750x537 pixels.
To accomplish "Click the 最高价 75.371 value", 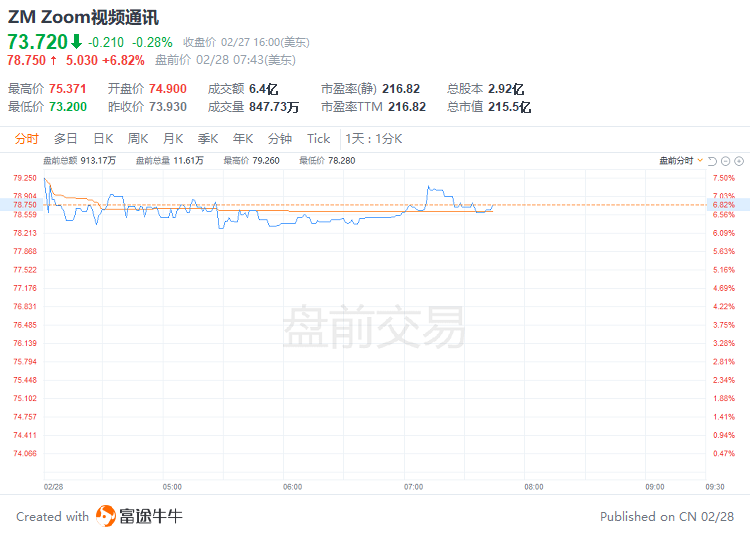I will [67, 89].
